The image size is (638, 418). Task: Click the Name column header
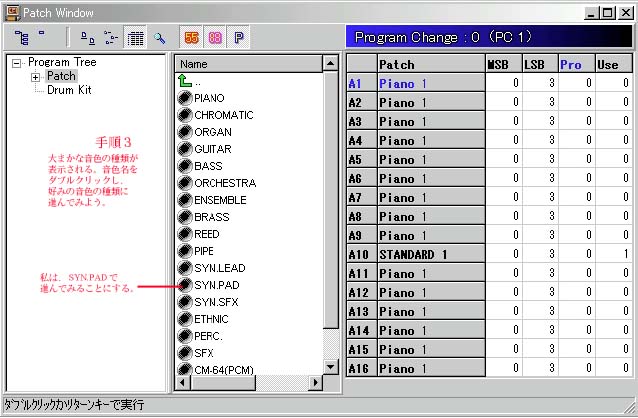tap(247, 63)
